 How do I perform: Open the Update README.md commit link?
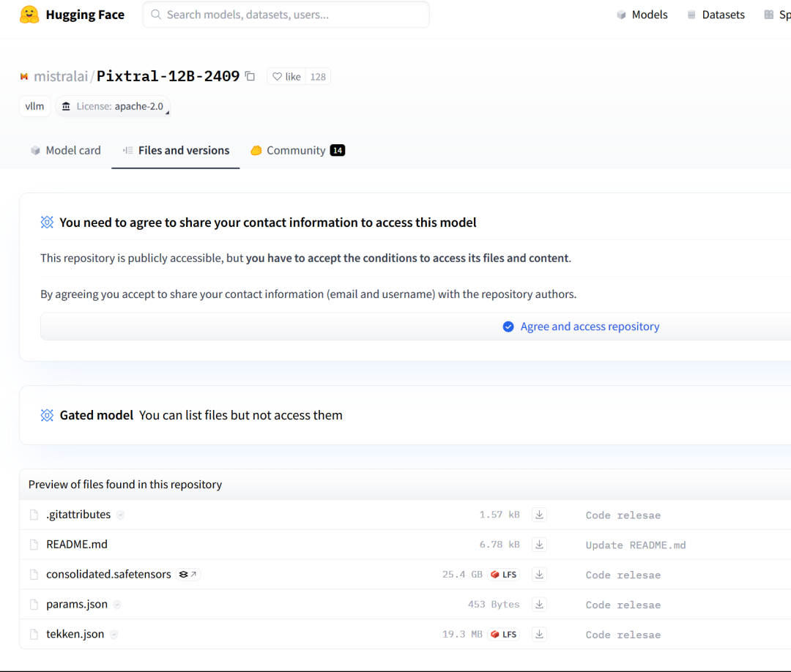coord(635,545)
